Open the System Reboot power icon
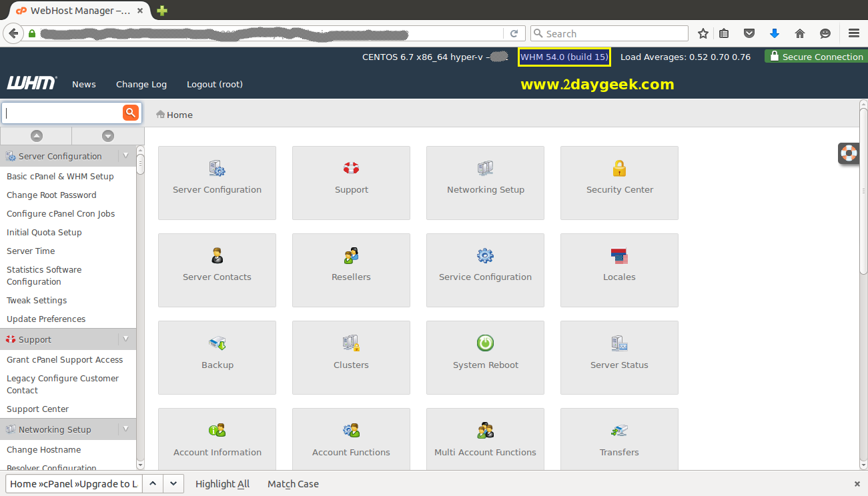Viewport: 868px width, 496px height. click(485, 343)
